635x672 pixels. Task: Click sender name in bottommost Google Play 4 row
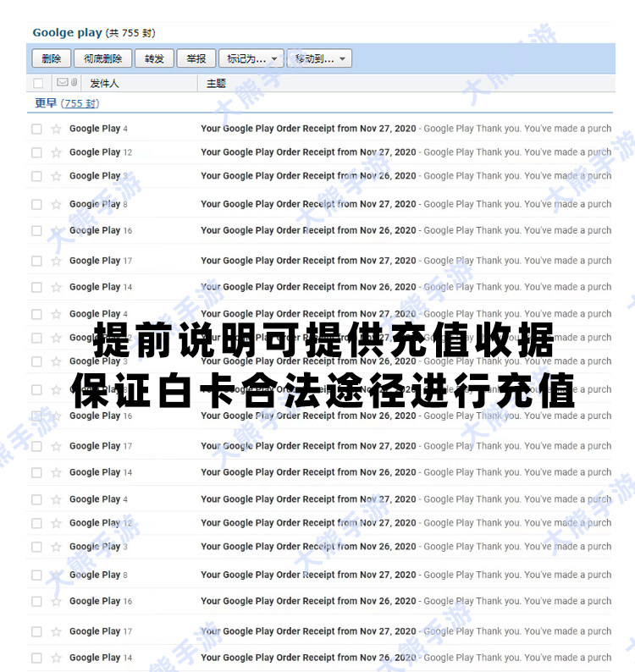pyautogui.click(x=95, y=499)
